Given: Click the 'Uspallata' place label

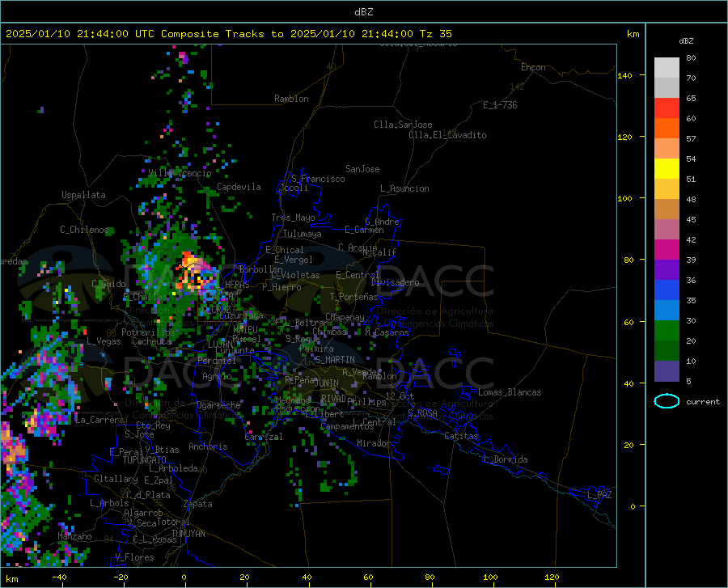Looking at the screenshot, I should [83, 195].
